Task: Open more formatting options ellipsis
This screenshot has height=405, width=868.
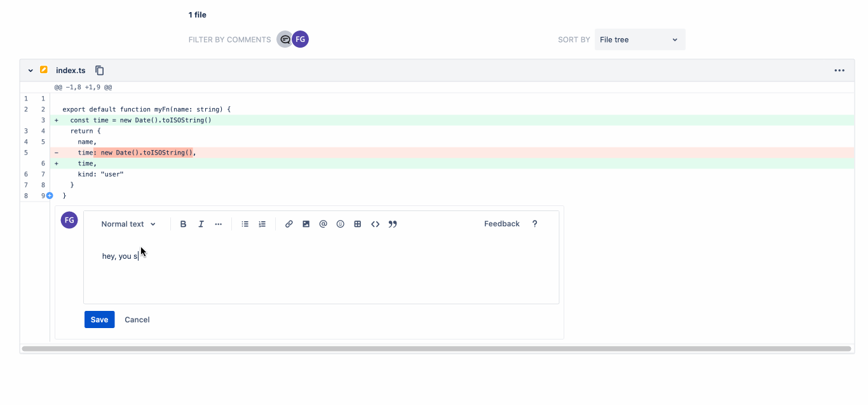Action: (x=219, y=224)
